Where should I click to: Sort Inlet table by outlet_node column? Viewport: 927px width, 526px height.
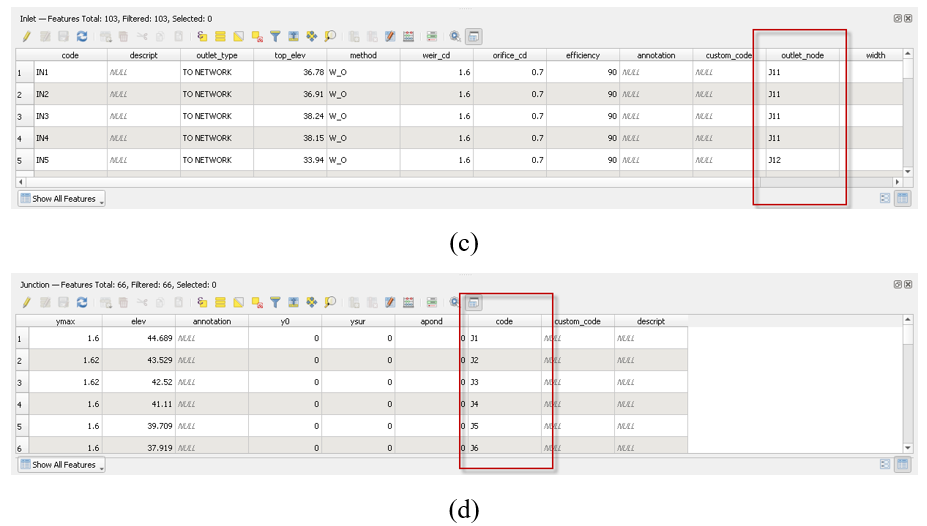pos(795,55)
